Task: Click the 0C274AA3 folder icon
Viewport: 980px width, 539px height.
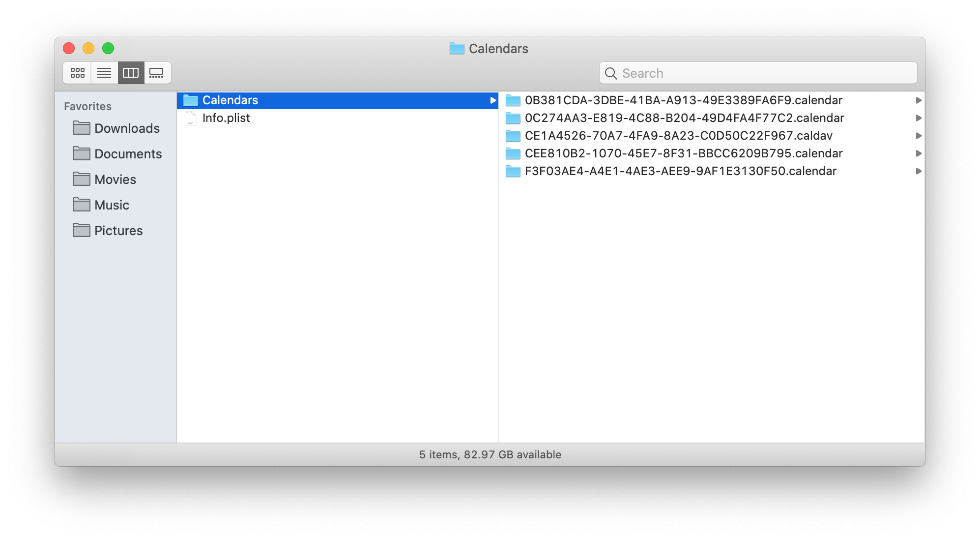Action: tap(513, 118)
